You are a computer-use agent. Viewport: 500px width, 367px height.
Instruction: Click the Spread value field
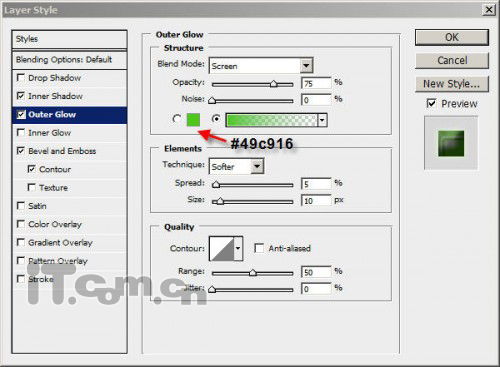[x=316, y=184]
